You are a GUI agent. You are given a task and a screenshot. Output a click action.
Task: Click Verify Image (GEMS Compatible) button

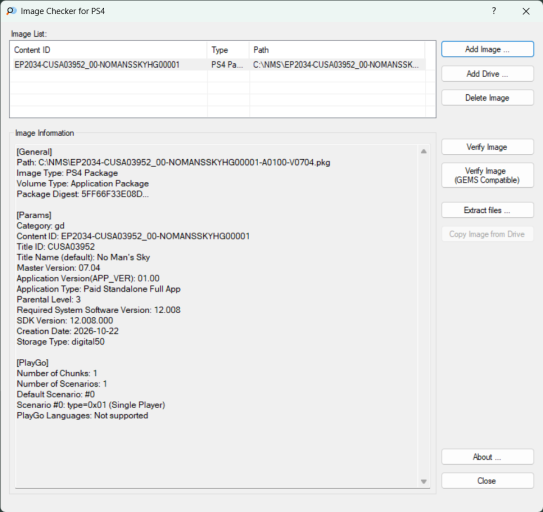(x=487, y=175)
